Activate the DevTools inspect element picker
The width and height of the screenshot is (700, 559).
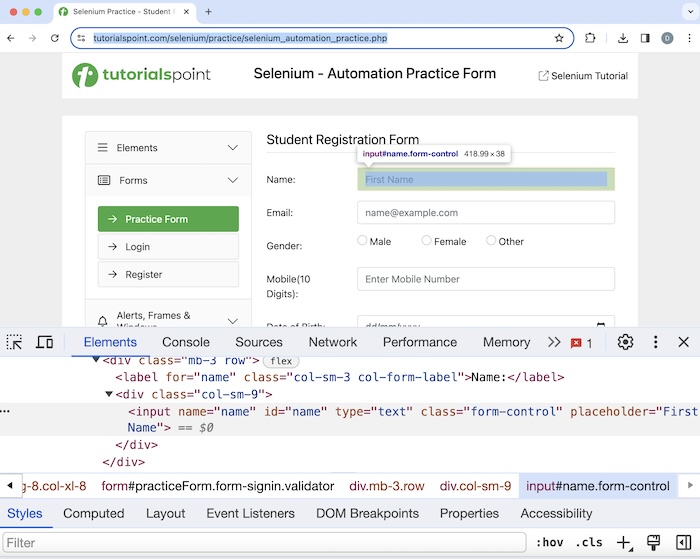point(14,342)
